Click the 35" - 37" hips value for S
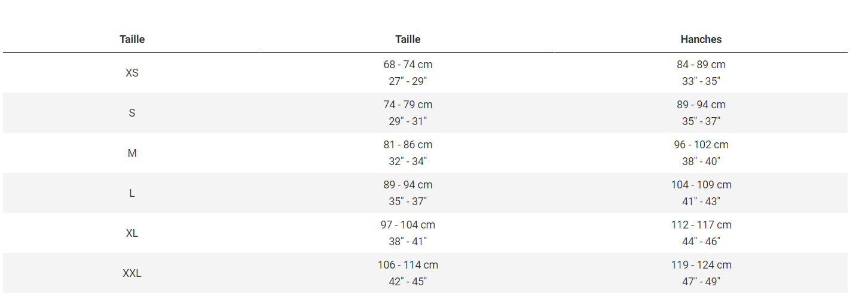The image size is (868, 308). pyautogui.click(x=701, y=121)
